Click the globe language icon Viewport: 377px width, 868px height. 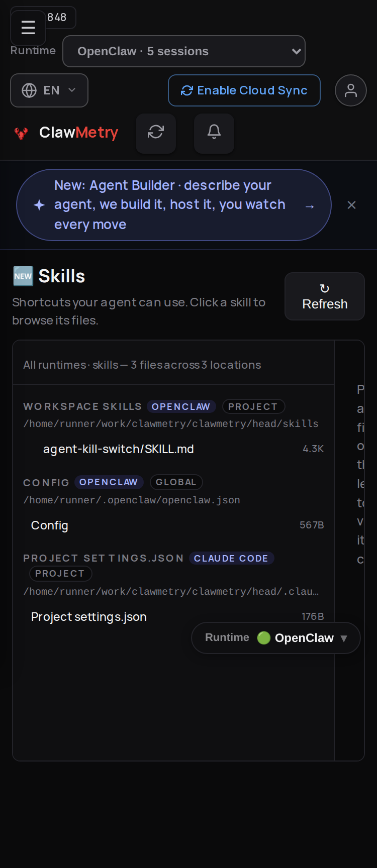click(29, 90)
